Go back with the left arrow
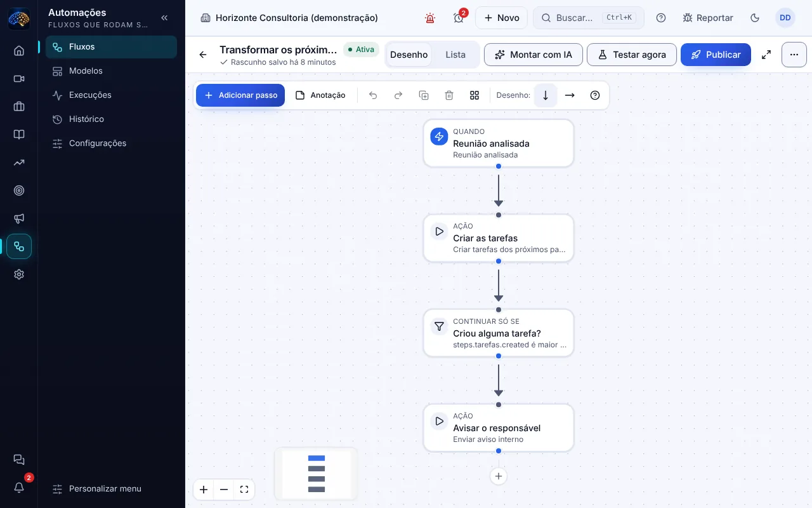812x508 pixels. [203, 55]
